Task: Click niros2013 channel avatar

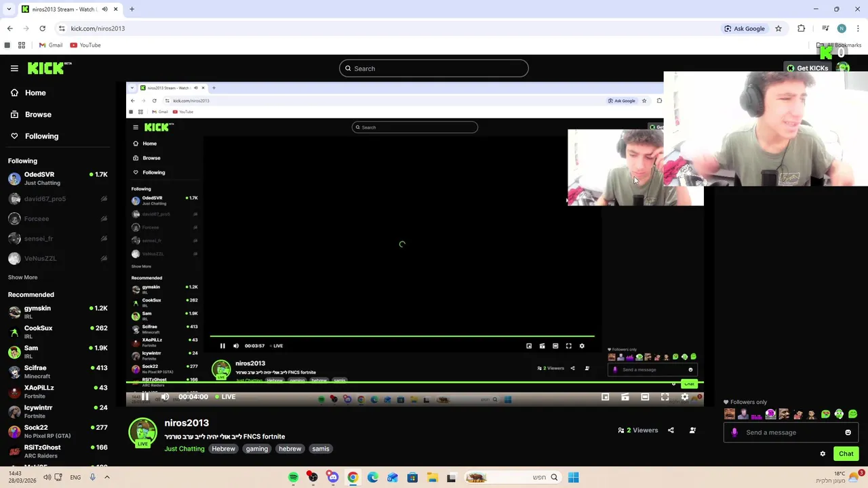Action: coord(142,432)
